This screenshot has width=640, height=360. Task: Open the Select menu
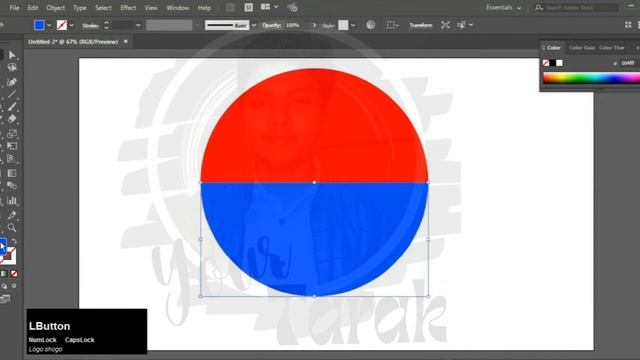coord(103,8)
